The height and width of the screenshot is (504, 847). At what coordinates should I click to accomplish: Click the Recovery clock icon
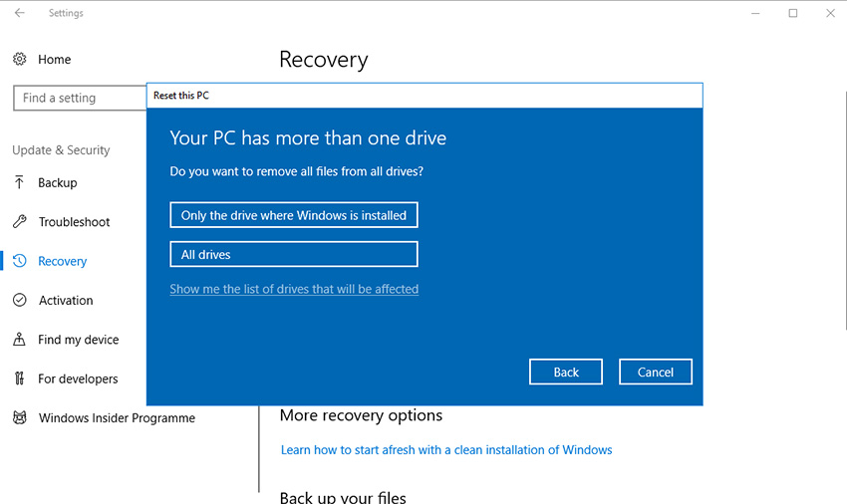20,261
